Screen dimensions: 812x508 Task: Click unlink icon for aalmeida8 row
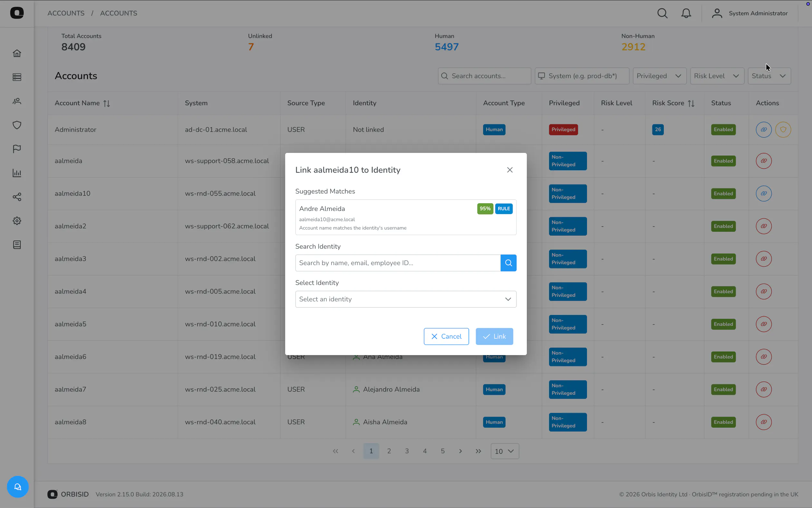point(764,422)
